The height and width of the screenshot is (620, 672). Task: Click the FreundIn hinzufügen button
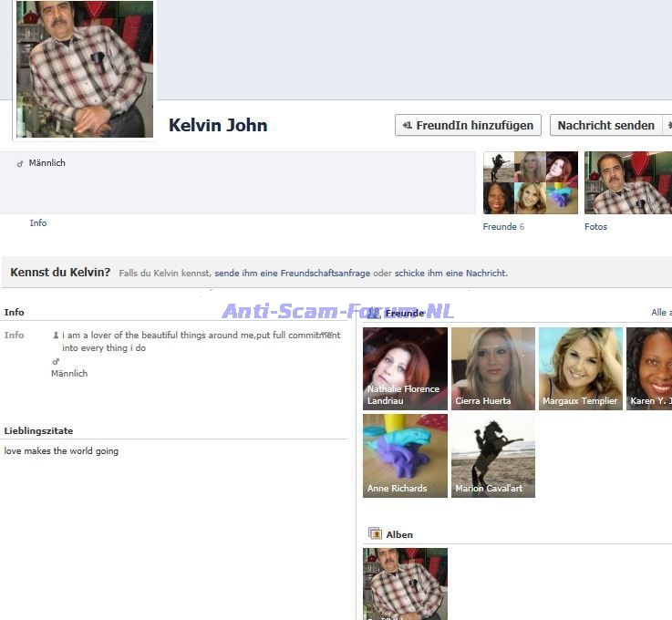tap(468, 125)
